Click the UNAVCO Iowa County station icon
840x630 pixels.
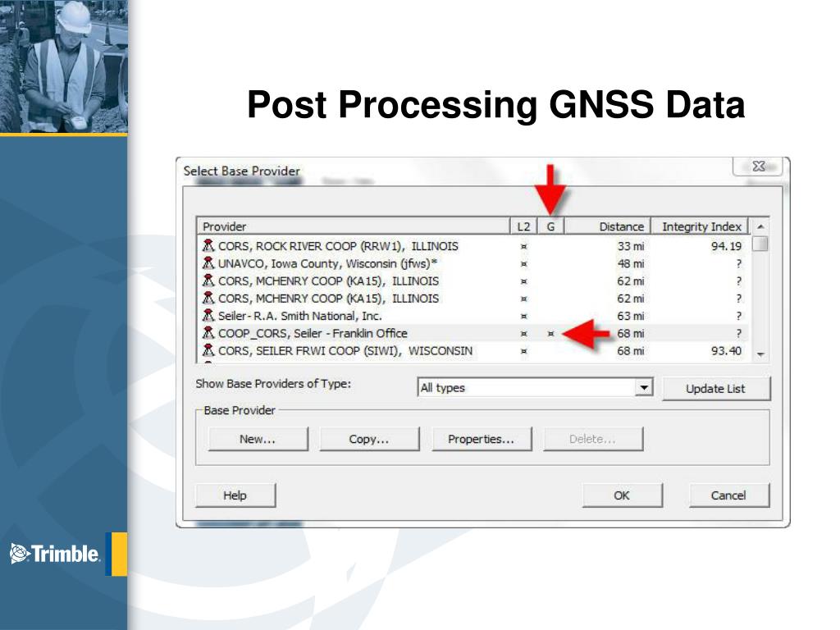[x=208, y=263]
